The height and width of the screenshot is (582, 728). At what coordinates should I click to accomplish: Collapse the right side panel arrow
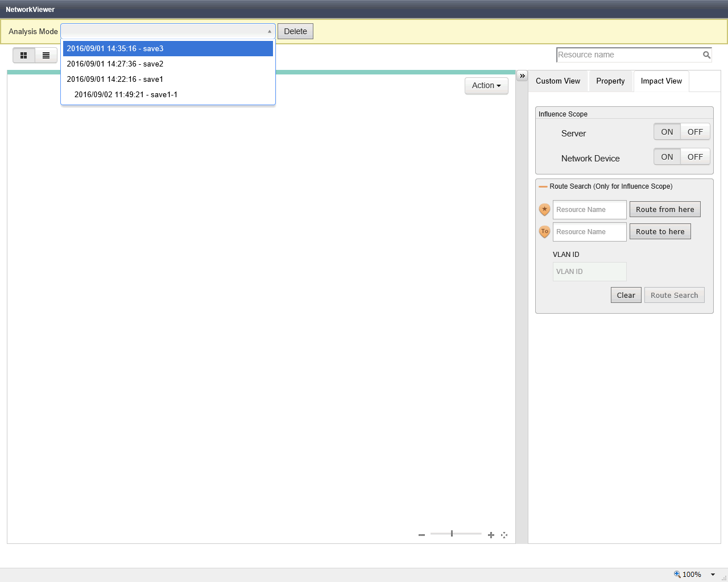pos(522,76)
